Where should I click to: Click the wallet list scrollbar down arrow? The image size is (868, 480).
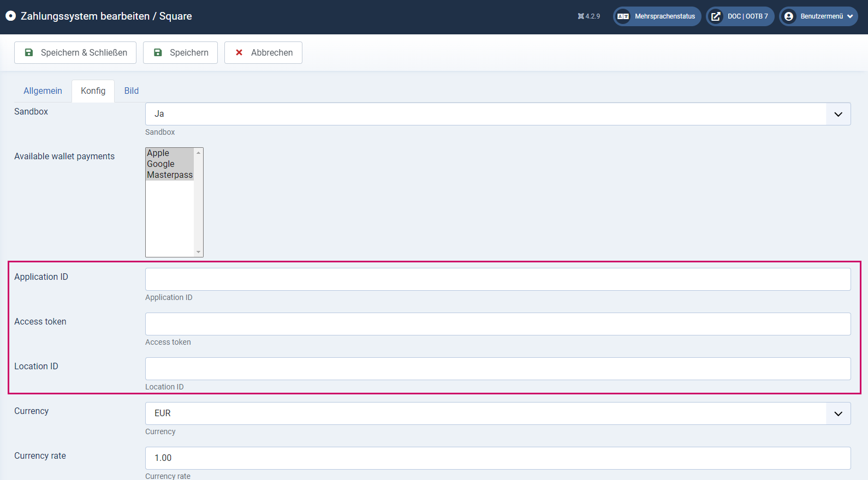point(199,252)
